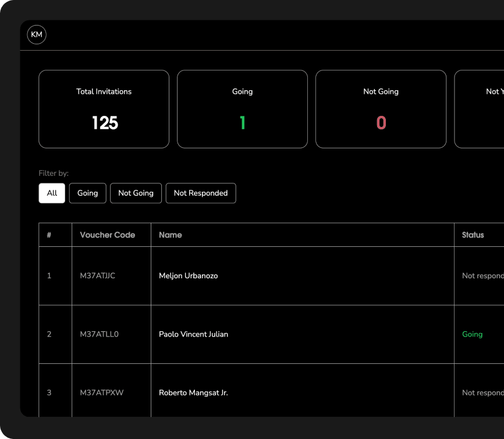Open the guest Meljon Urbanozo
This screenshot has height=439, width=504.
(x=189, y=276)
